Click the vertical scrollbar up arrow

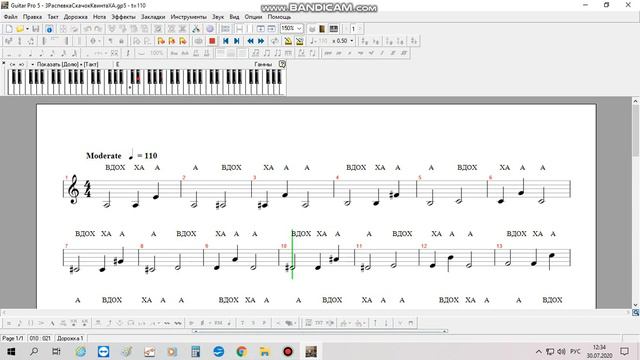pos(636,100)
